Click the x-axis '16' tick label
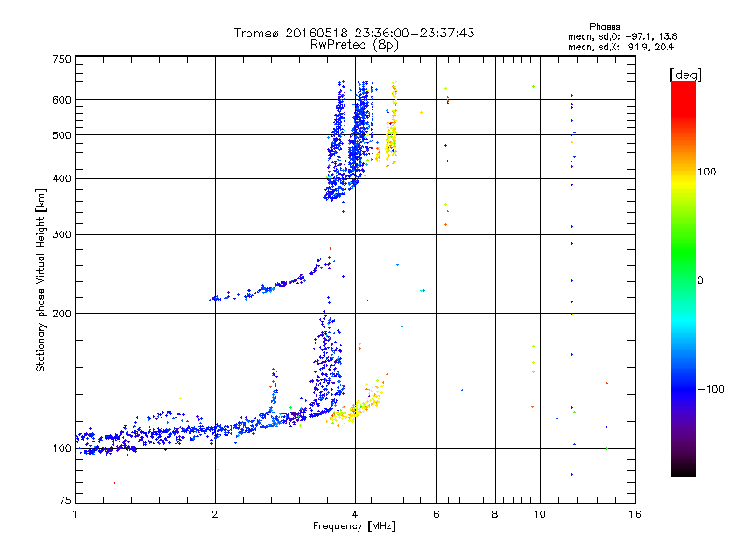Image resolution: width=747 pixels, height=560 pixels. click(635, 514)
